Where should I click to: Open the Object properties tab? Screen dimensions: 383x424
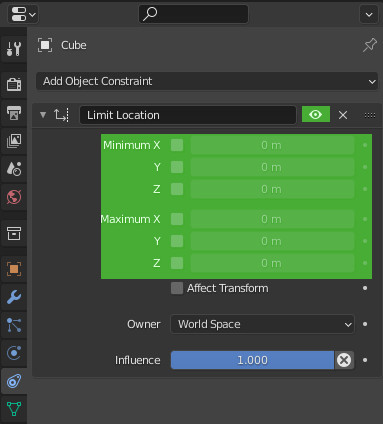[14, 269]
